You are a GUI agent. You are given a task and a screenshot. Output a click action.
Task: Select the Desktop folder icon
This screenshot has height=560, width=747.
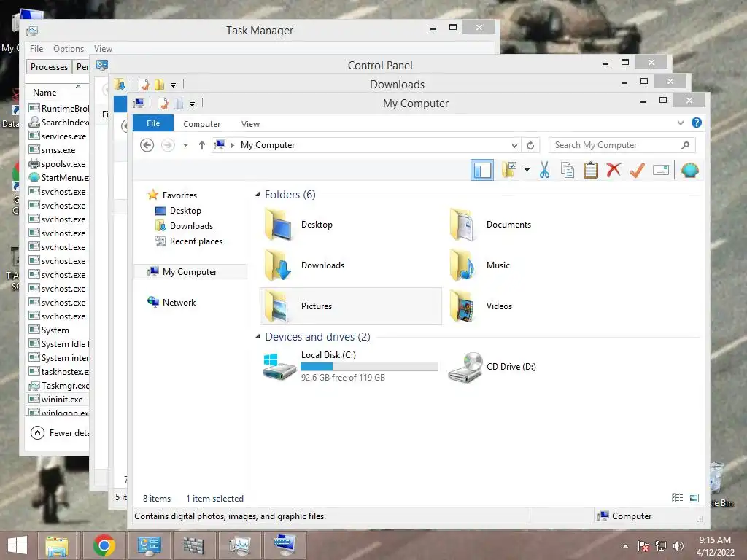pos(278,225)
